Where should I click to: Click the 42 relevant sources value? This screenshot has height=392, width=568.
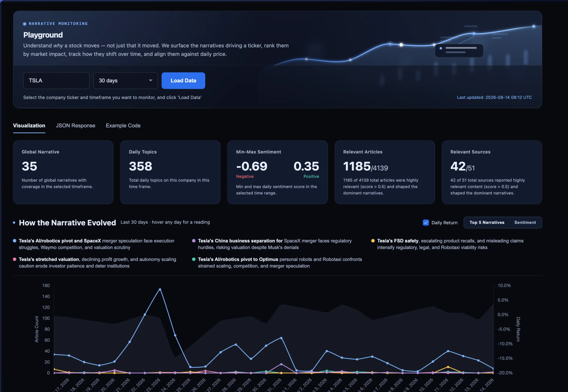pyautogui.click(x=458, y=166)
